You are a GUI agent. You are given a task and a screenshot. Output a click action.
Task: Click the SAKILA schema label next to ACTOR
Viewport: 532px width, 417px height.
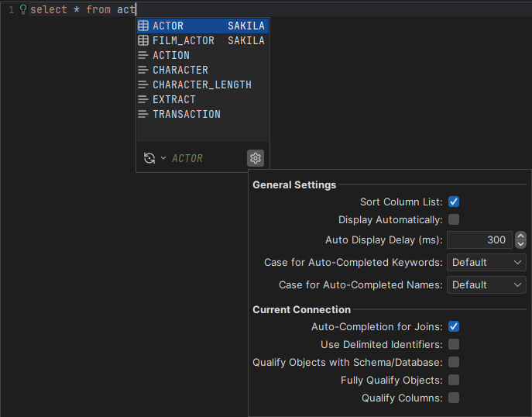tap(246, 26)
